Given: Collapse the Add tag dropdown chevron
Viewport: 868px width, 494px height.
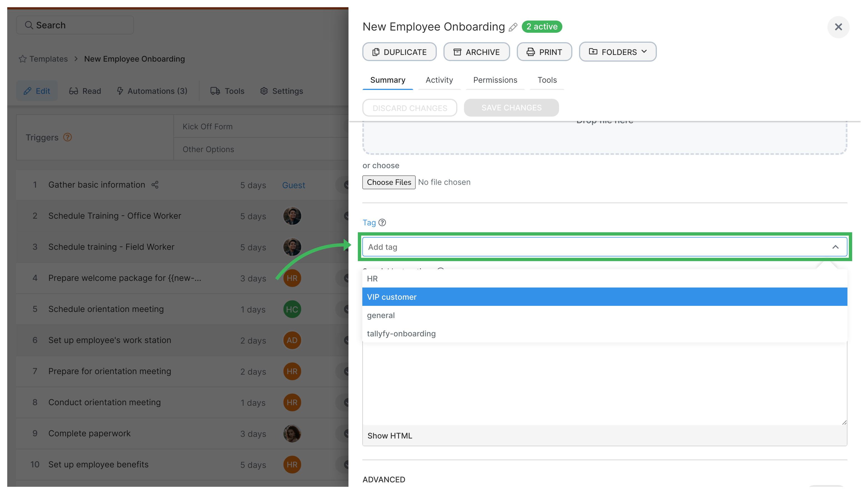Looking at the screenshot, I should point(835,247).
